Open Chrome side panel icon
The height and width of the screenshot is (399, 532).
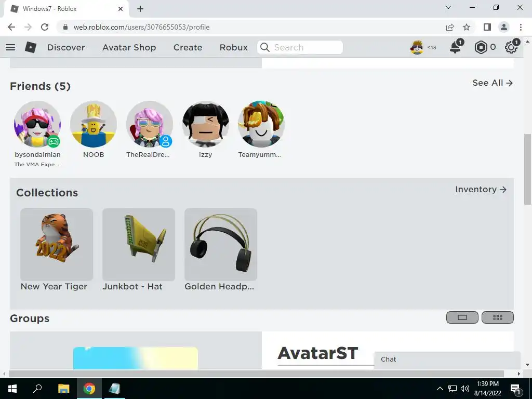tap(487, 27)
